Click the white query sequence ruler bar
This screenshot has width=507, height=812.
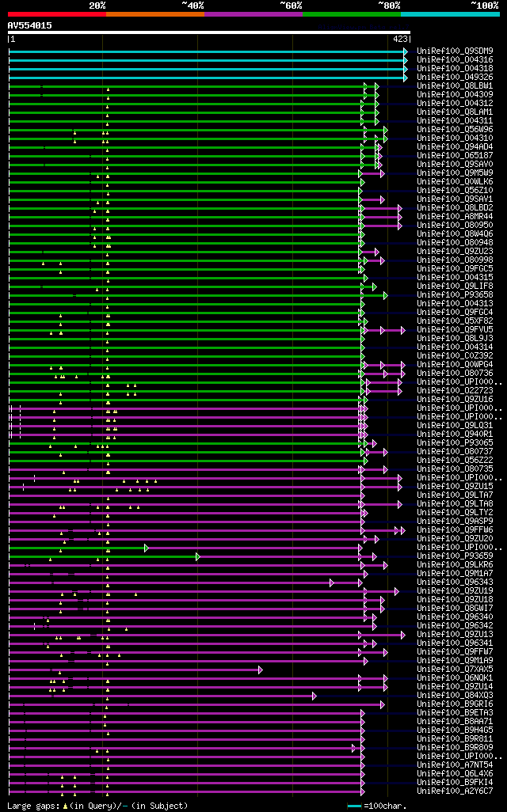coord(209,32)
